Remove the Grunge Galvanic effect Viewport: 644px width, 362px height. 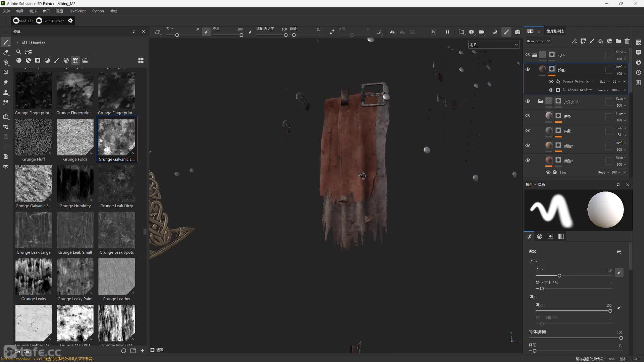coord(625,81)
